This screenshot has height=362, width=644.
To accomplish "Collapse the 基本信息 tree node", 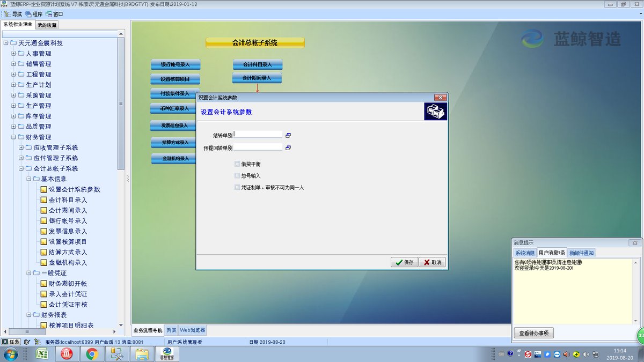I will click(x=28, y=179).
